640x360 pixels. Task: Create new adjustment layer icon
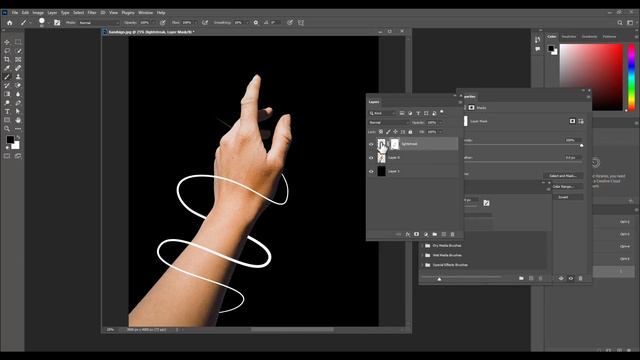tap(425, 234)
